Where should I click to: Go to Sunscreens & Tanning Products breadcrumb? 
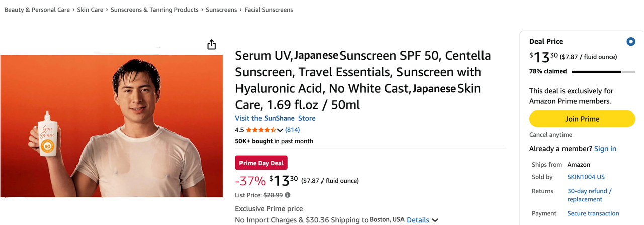point(154,10)
